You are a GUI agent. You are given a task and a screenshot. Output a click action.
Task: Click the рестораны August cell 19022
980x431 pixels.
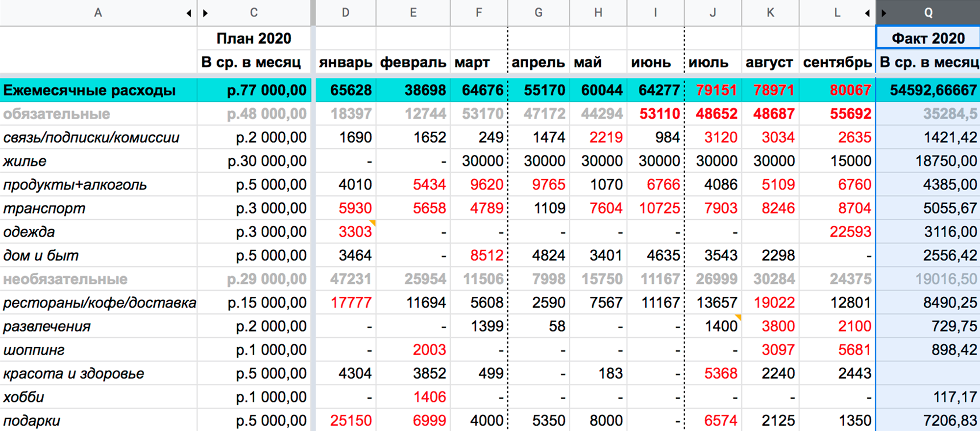770,303
